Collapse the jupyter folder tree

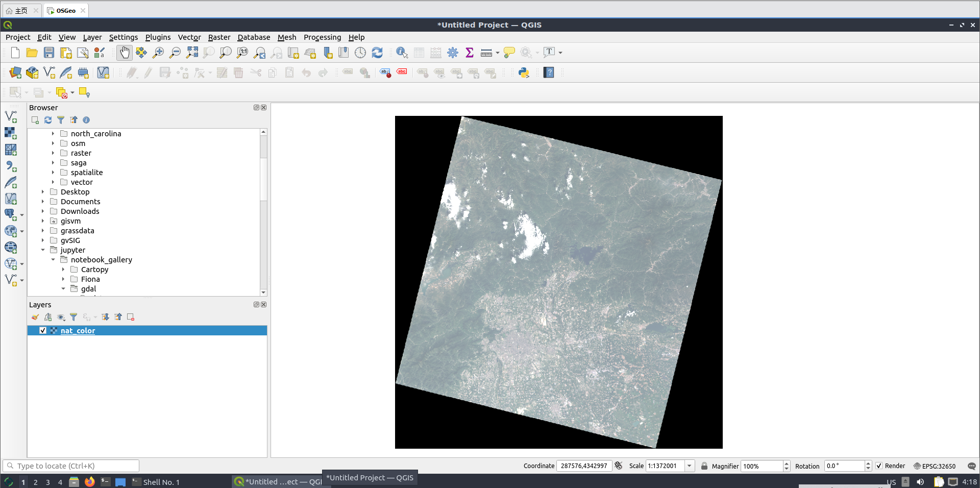(x=43, y=250)
